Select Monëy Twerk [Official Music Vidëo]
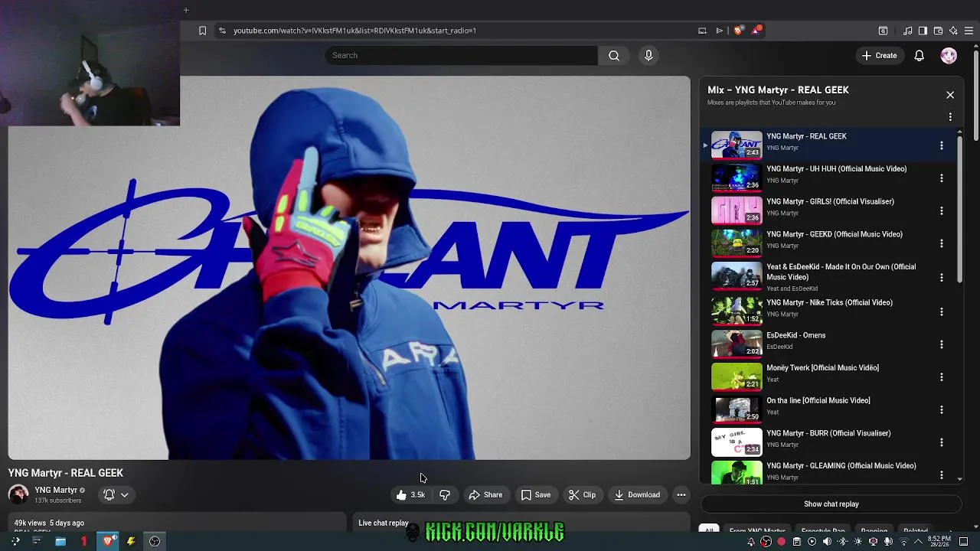 [822, 367]
